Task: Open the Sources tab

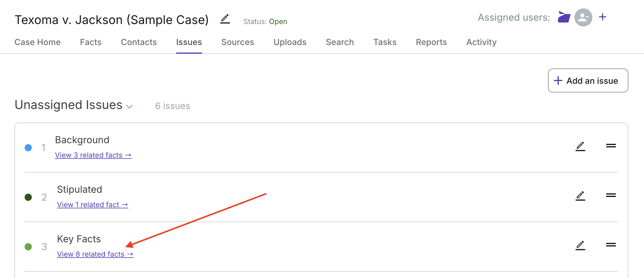Action: [237, 42]
